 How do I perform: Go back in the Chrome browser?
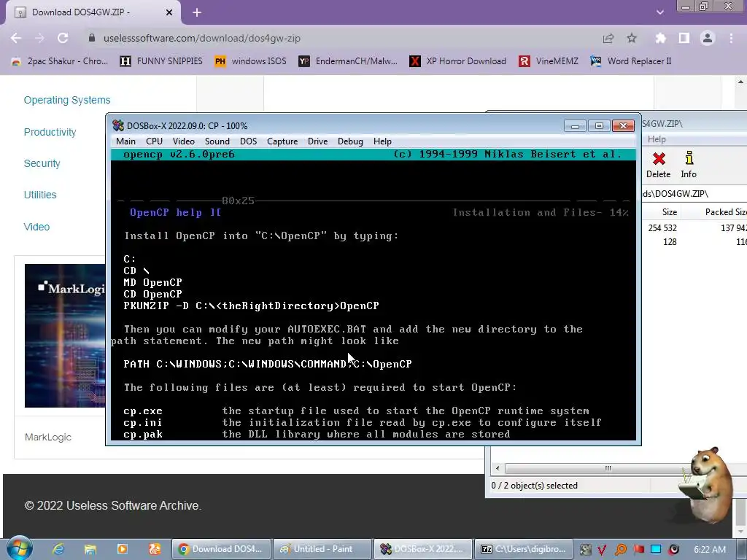tap(16, 38)
